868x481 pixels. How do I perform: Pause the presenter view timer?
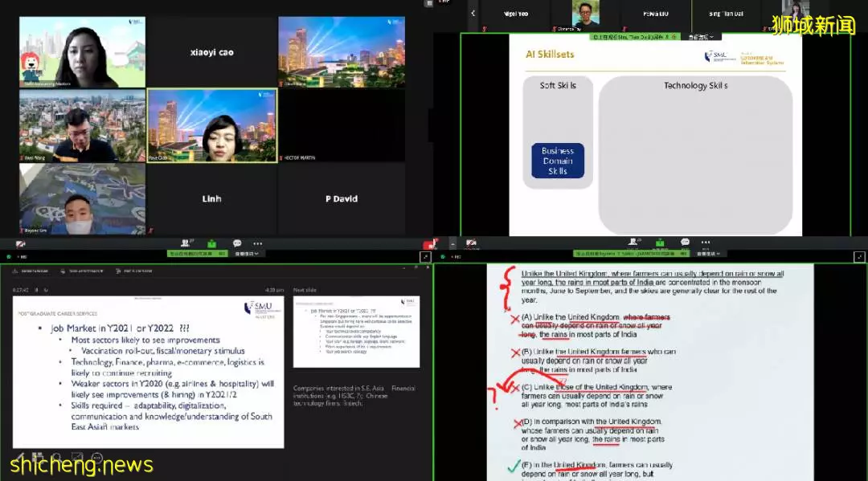36,290
